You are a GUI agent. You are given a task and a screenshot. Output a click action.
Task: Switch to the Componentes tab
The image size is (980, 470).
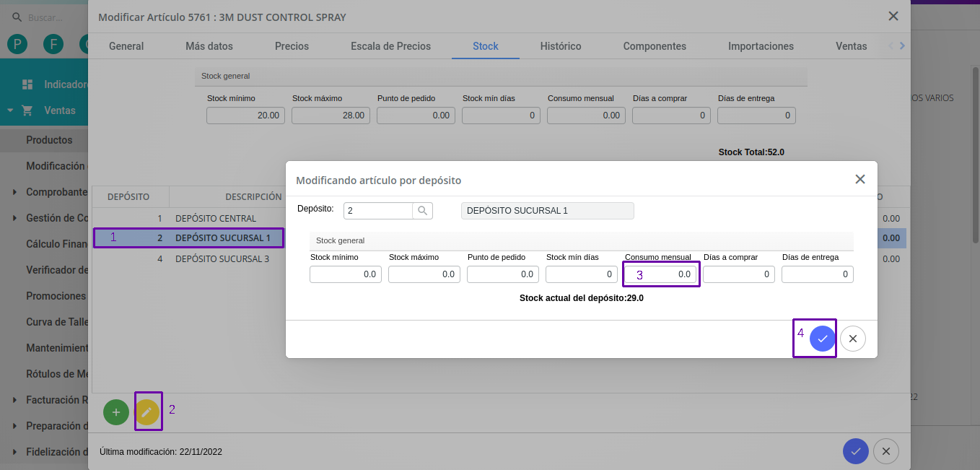coord(655,46)
